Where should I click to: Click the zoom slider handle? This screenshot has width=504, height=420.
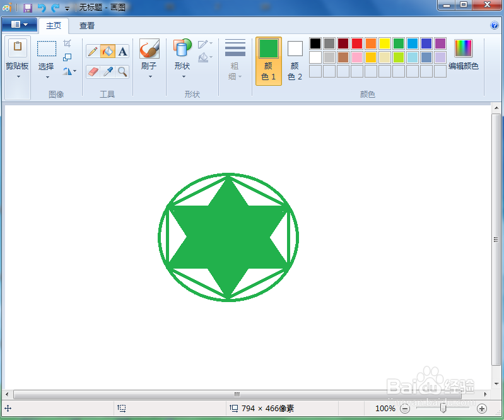pos(443,408)
